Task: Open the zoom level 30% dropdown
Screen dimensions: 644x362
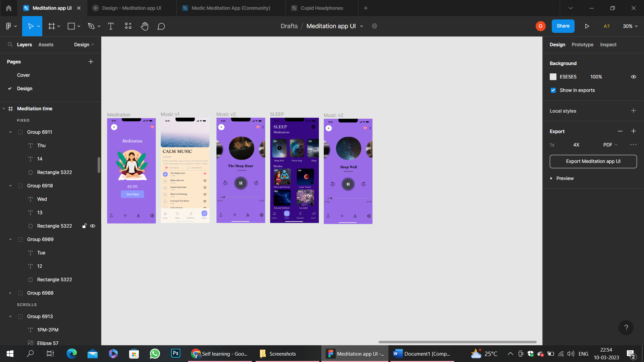Action: click(x=630, y=26)
